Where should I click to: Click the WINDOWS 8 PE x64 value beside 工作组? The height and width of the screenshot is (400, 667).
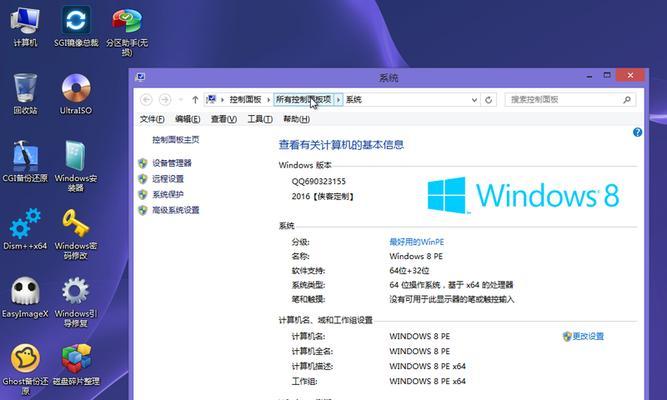(x=428, y=381)
